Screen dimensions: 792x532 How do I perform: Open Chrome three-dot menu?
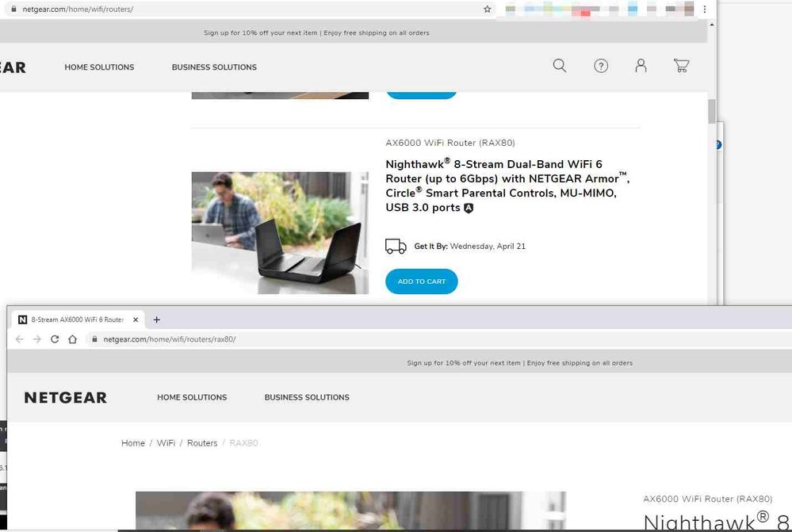pos(705,10)
